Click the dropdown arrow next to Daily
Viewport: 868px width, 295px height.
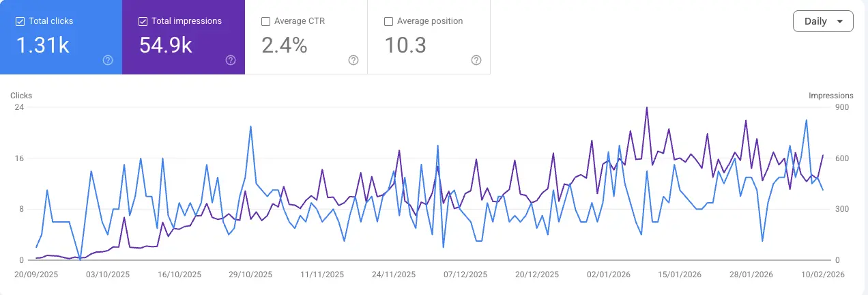(x=840, y=21)
